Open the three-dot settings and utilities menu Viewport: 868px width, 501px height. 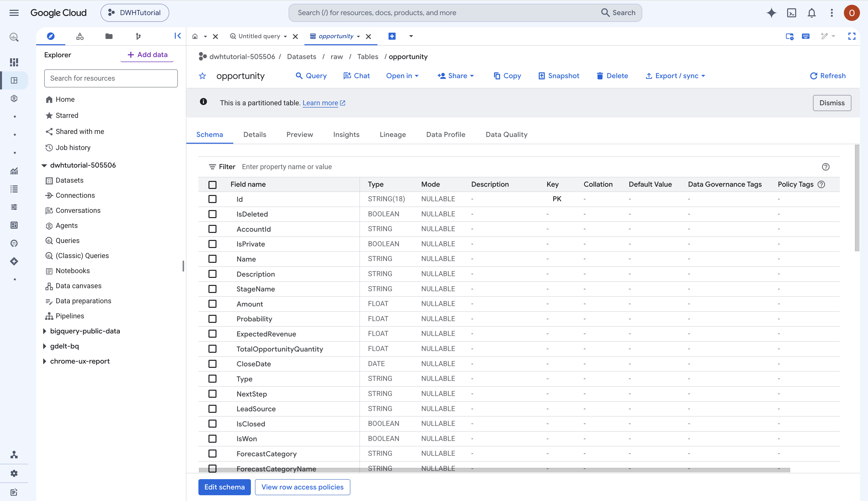(x=832, y=13)
